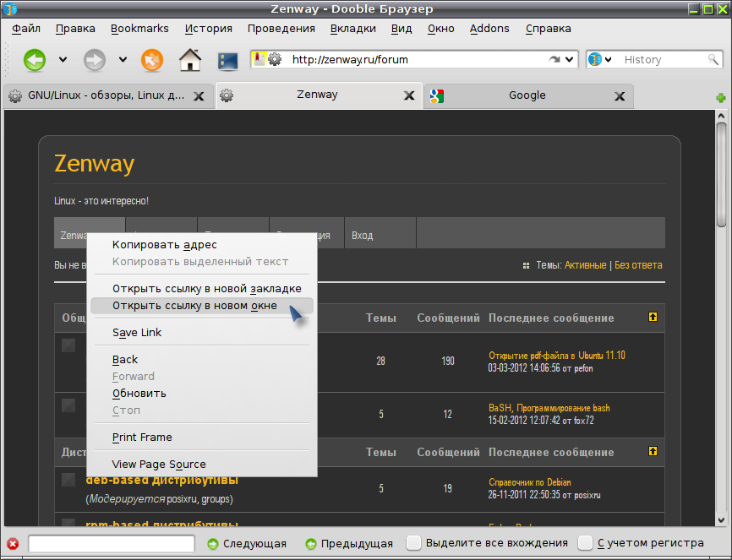Open the search engine selector dropdown
The image size is (732, 560).
[609, 59]
